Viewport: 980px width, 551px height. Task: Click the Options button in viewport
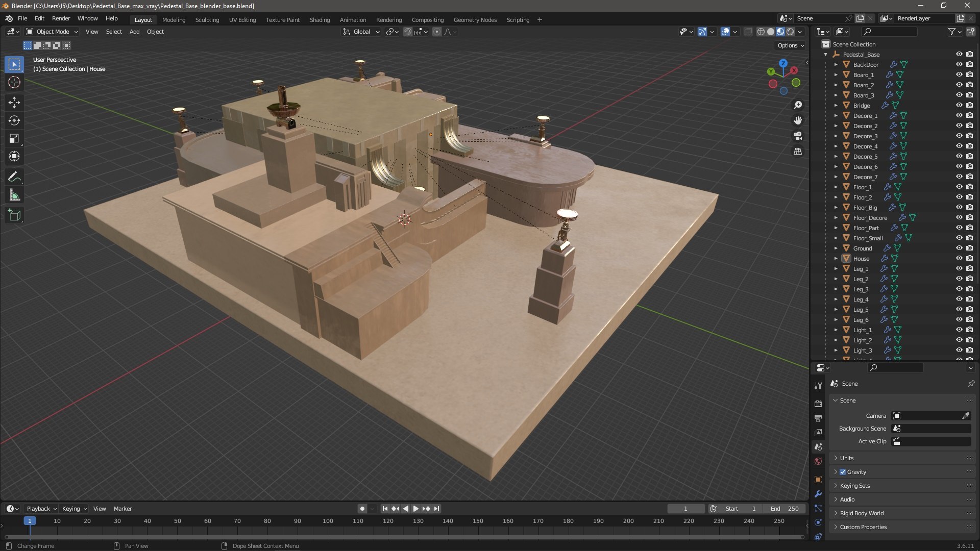click(791, 45)
